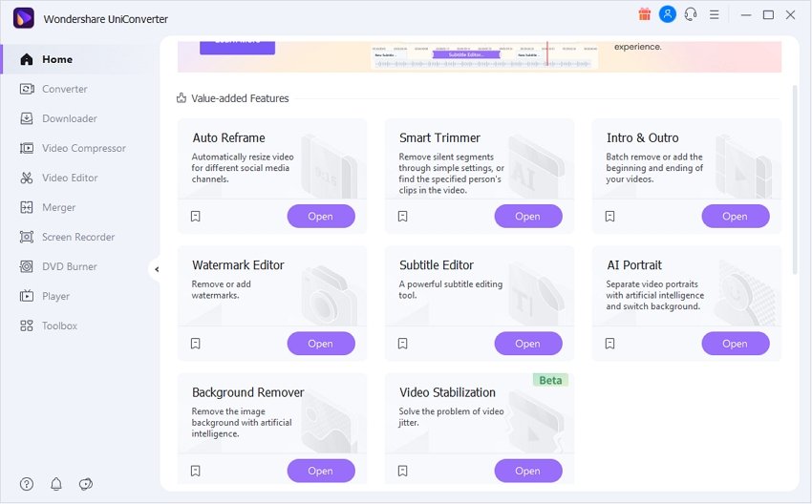Toggle bookmark on Smart Trimmer card
The width and height of the screenshot is (812, 504).
(403, 217)
